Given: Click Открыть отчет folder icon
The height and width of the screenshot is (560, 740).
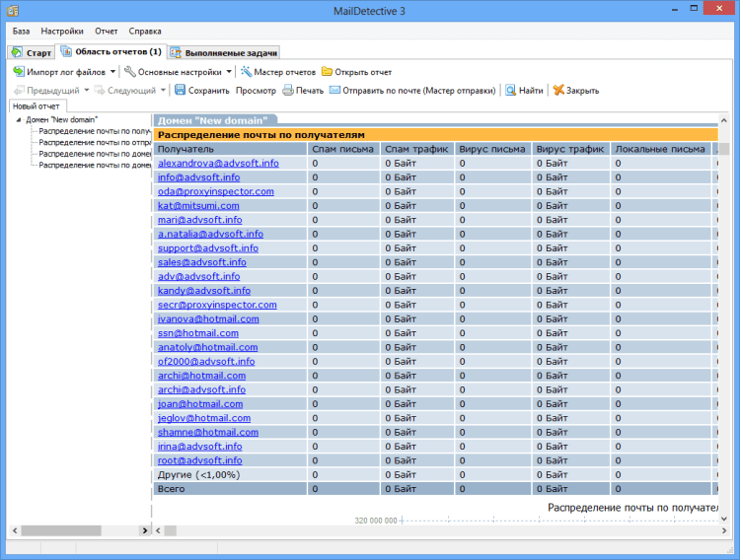Looking at the screenshot, I should coord(327,72).
